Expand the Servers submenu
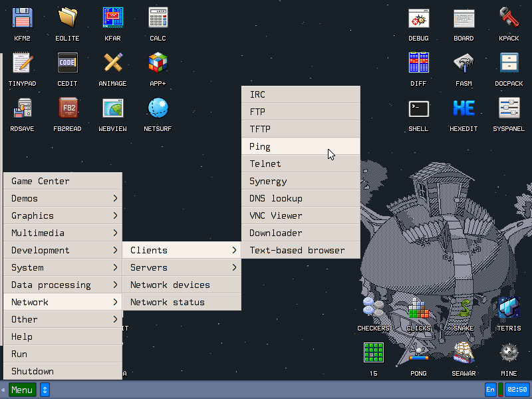532x399 pixels. click(x=182, y=267)
